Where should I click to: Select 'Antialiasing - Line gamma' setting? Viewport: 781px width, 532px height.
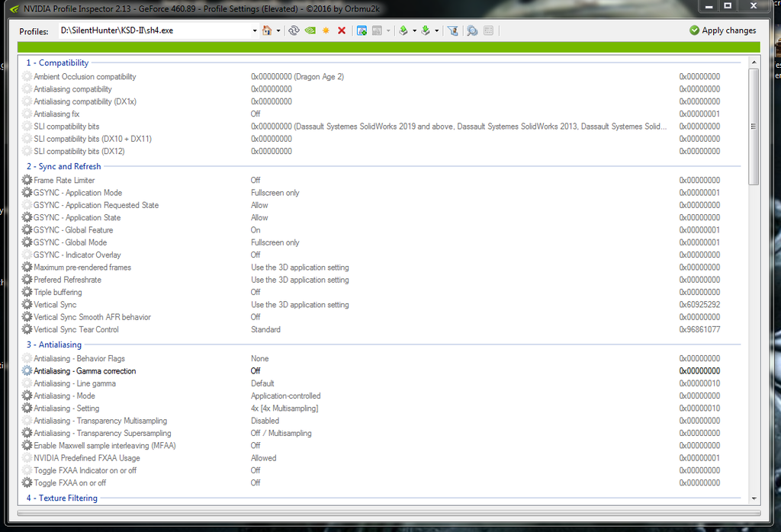[x=75, y=383]
